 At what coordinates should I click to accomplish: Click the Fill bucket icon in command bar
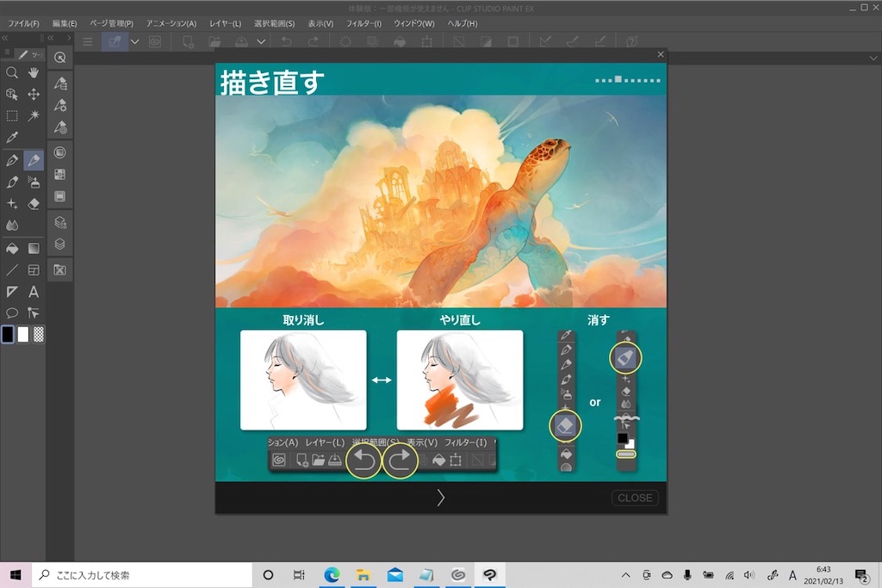pos(400,41)
